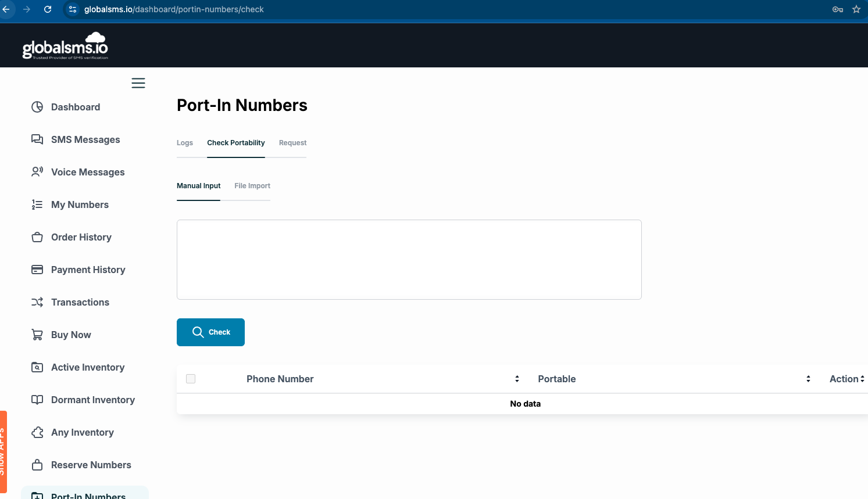Bookmark page with the browser star icon

pos(856,9)
